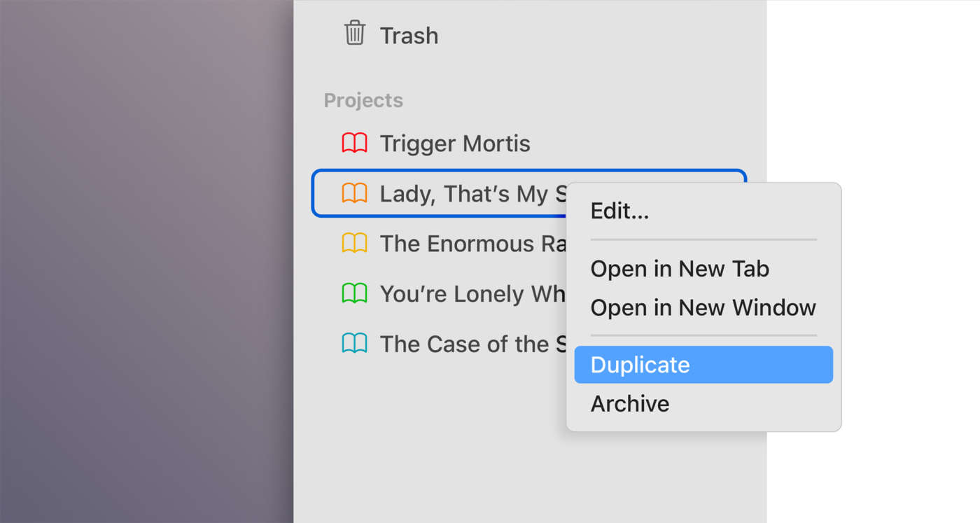Click the red book icon for Trigger Mortis

pos(354,144)
